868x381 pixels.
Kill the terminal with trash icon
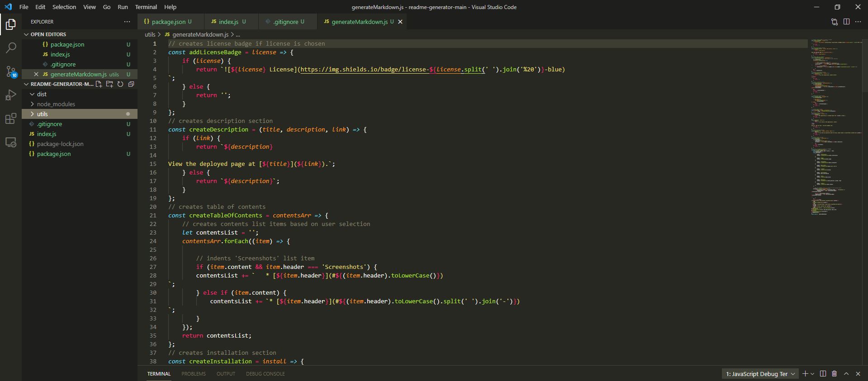pos(835,374)
